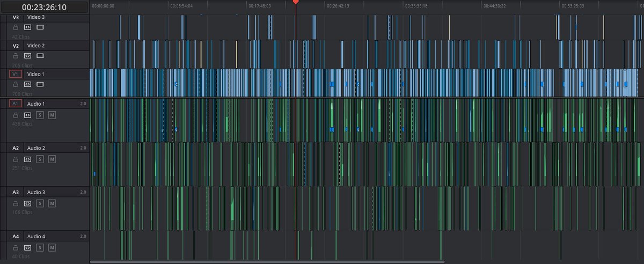Toggle auto track selector on Audio 4
Screen dimensions: 644x264
(28, 248)
